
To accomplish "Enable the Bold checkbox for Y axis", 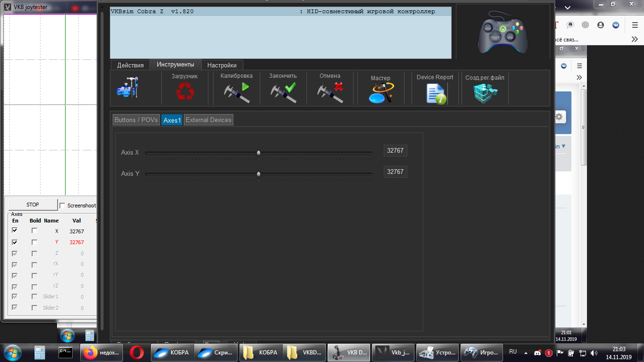I will (x=34, y=242).
